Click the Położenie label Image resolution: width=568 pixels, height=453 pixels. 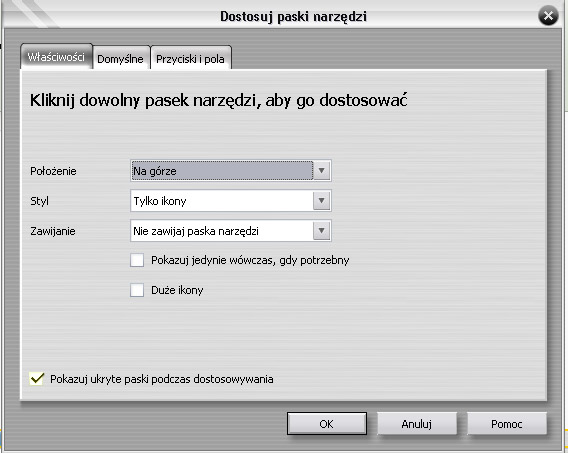(53, 171)
